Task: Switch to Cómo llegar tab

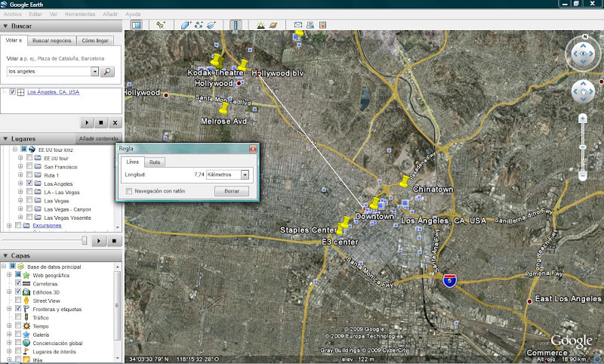Action: (x=95, y=41)
